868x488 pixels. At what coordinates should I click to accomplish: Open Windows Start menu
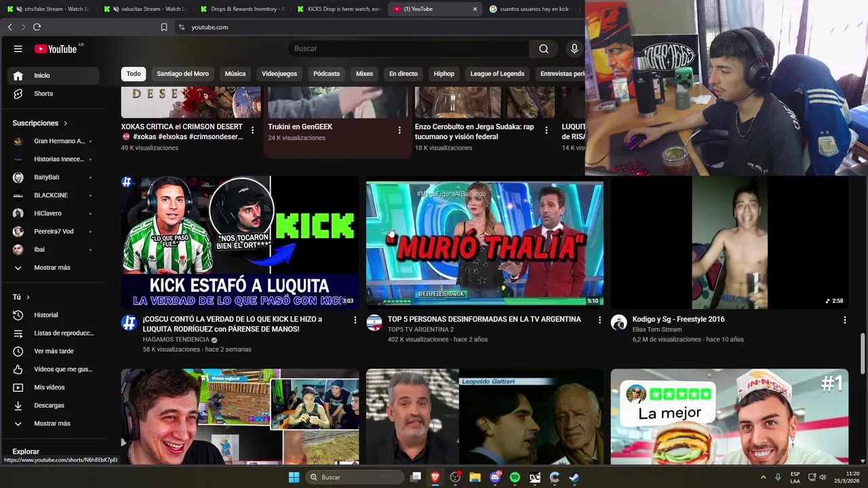click(x=294, y=477)
